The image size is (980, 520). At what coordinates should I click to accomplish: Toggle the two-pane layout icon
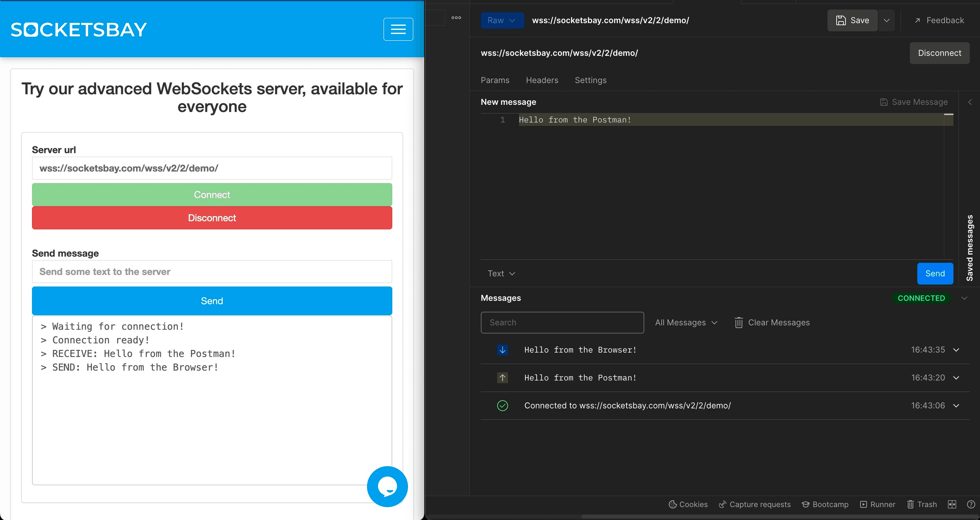952,504
